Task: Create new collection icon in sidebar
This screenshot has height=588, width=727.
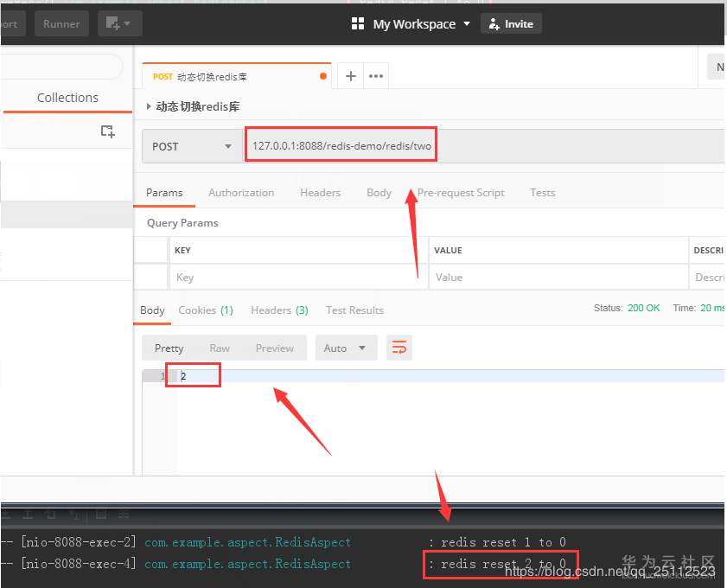Action: coord(107,131)
